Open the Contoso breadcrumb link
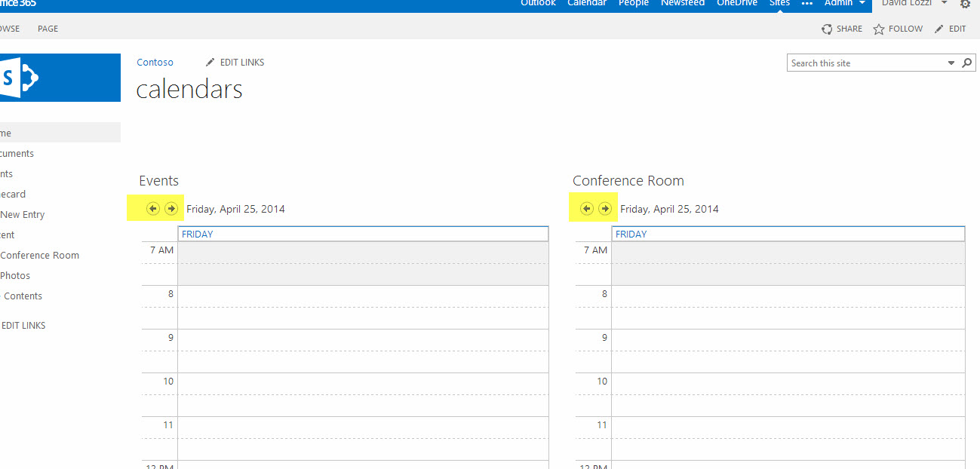 point(155,63)
